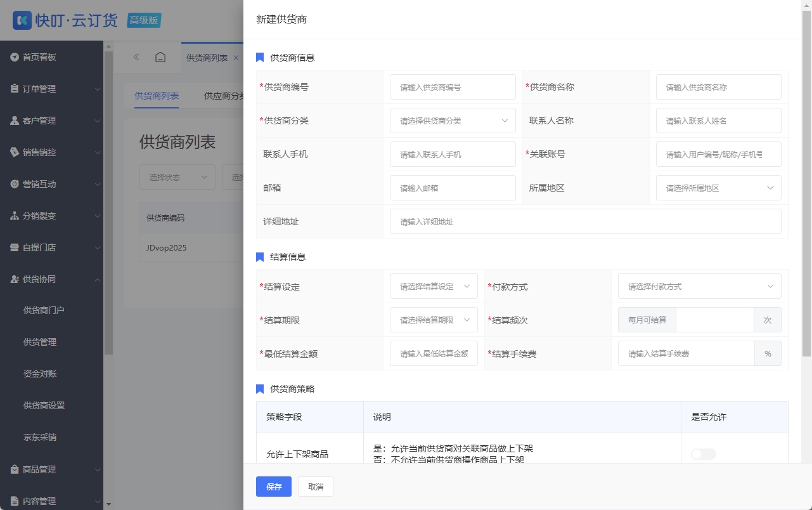Click the 自提门店 store icon
This screenshot has height=510, width=812.
click(15, 247)
